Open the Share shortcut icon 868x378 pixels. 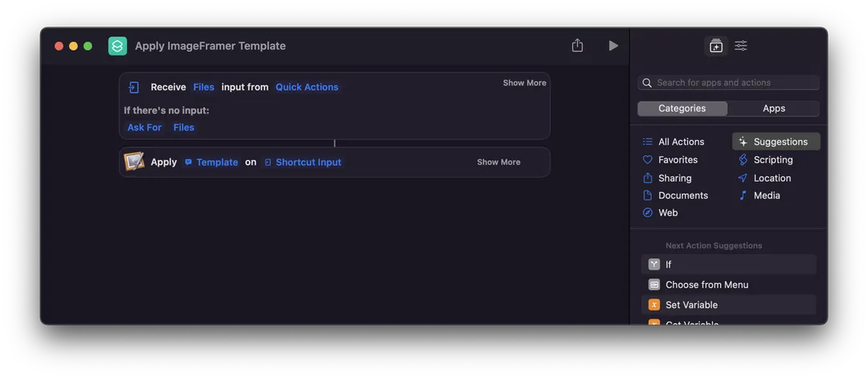(x=577, y=46)
